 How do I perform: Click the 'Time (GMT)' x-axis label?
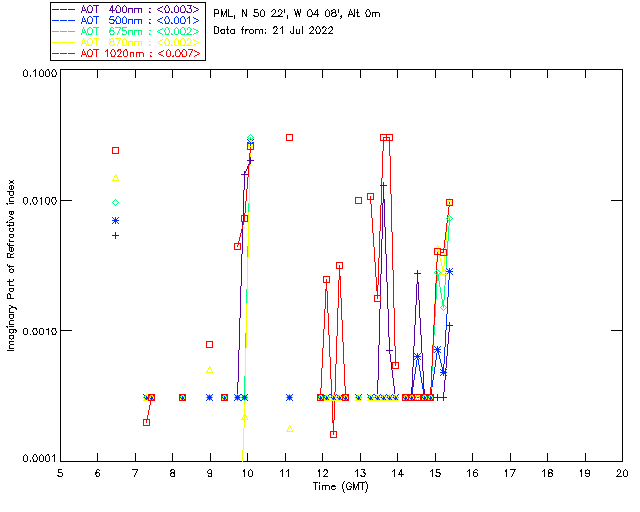340,487
